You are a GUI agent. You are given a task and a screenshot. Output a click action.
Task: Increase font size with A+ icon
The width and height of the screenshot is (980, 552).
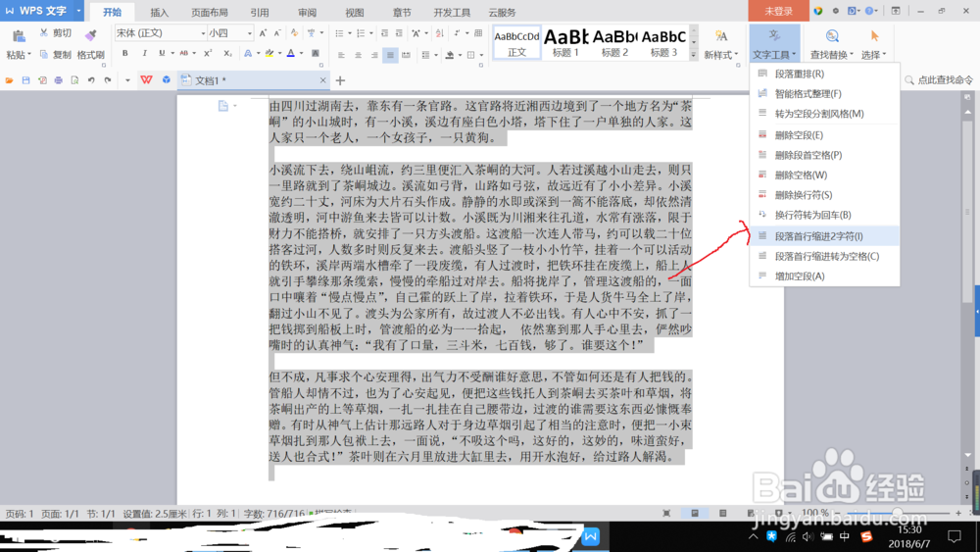(263, 33)
